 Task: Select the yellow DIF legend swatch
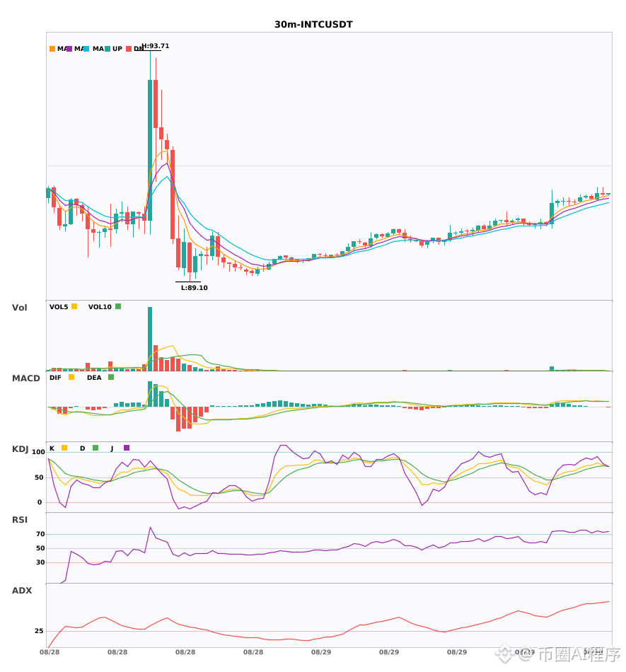(71, 377)
